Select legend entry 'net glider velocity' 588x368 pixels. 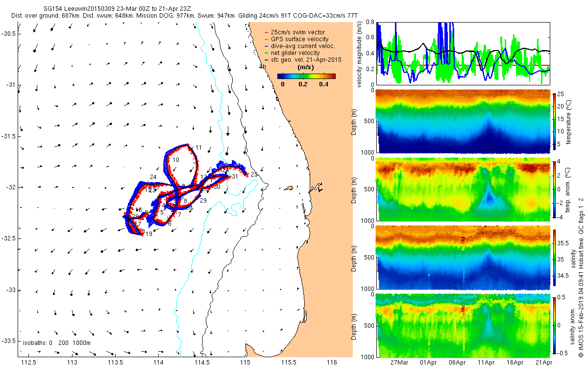coord(295,53)
